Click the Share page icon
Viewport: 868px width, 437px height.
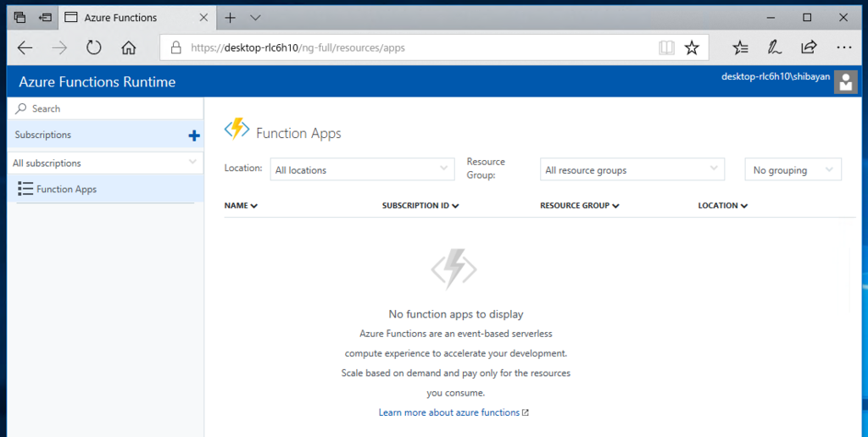(x=809, y=47)
